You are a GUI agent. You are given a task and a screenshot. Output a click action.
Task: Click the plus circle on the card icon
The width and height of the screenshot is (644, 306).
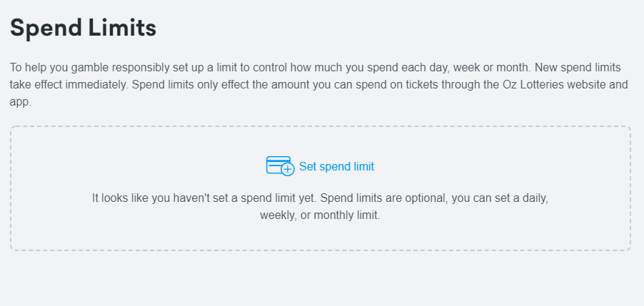tap(288, 170)
